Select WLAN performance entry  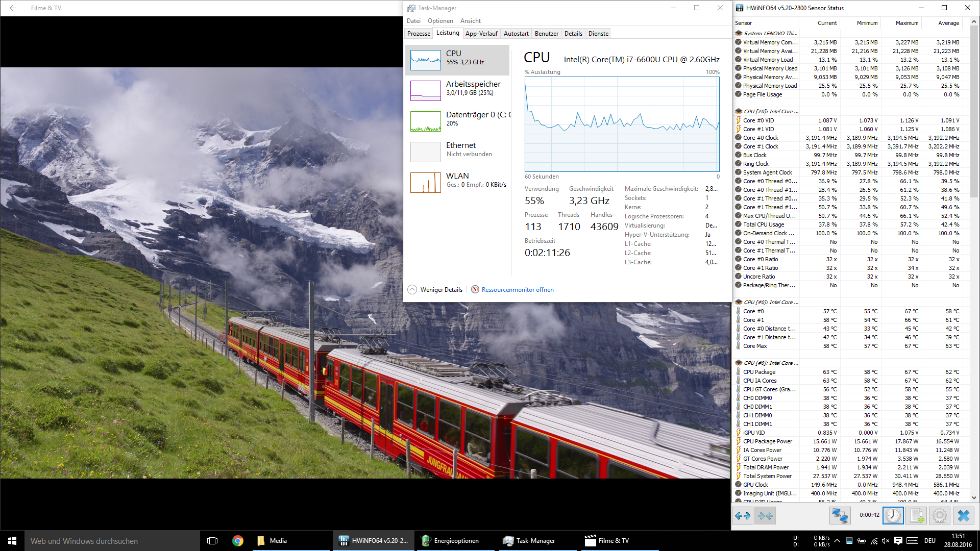458,182
